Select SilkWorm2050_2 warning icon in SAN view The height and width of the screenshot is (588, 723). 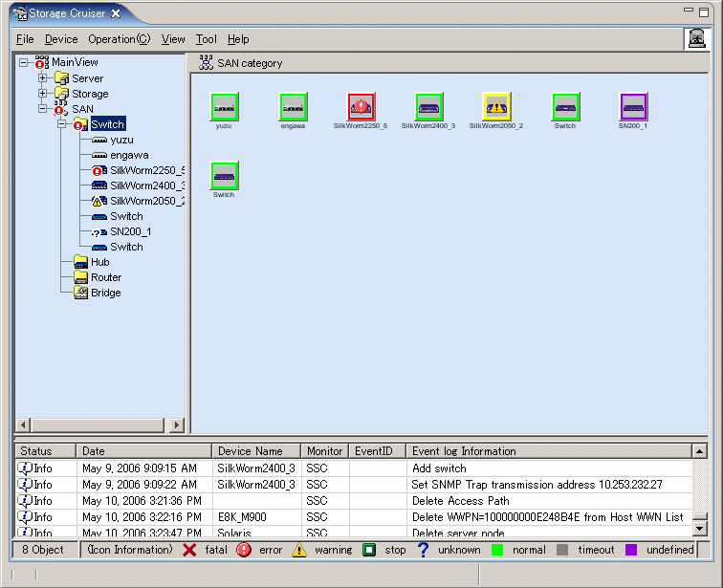(496, 106)
